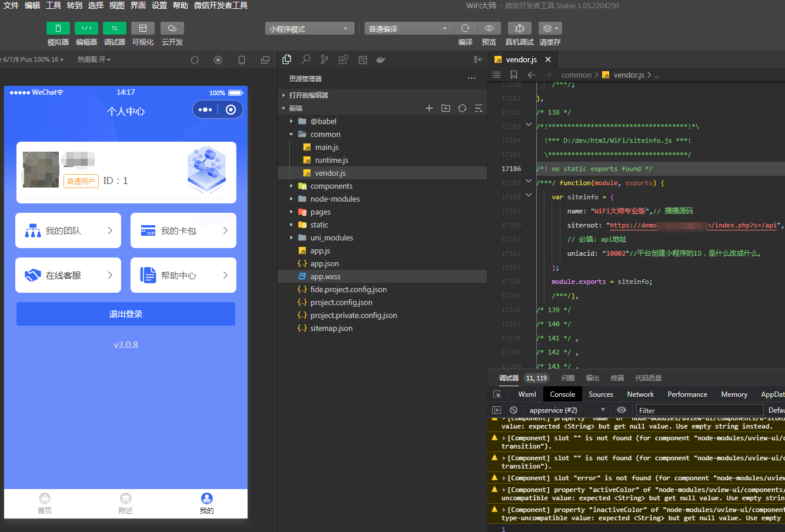This screenshot has height=532, width=785.
Task: Expand the @babel folder
Action: coord(382,121)
